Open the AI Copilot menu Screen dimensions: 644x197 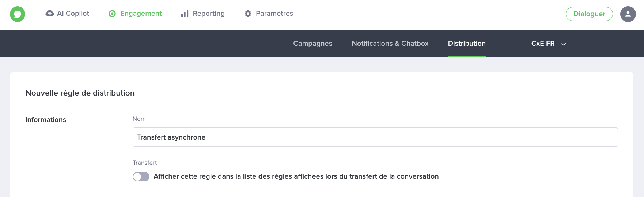click(x=67, y=14)
